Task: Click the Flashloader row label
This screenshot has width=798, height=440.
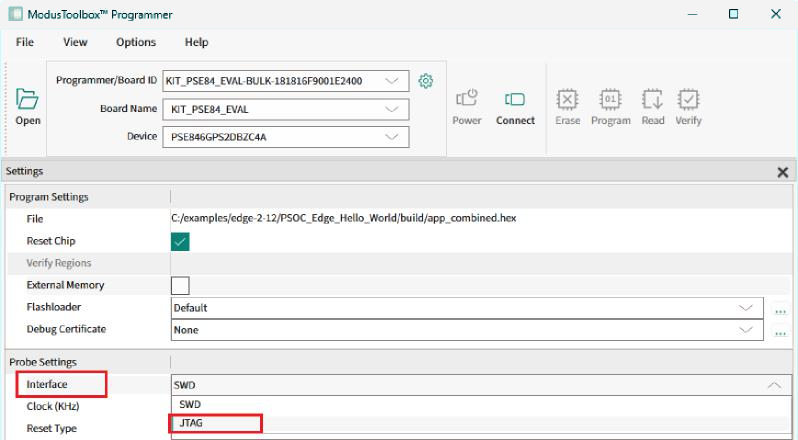Action: coord(53,307)
